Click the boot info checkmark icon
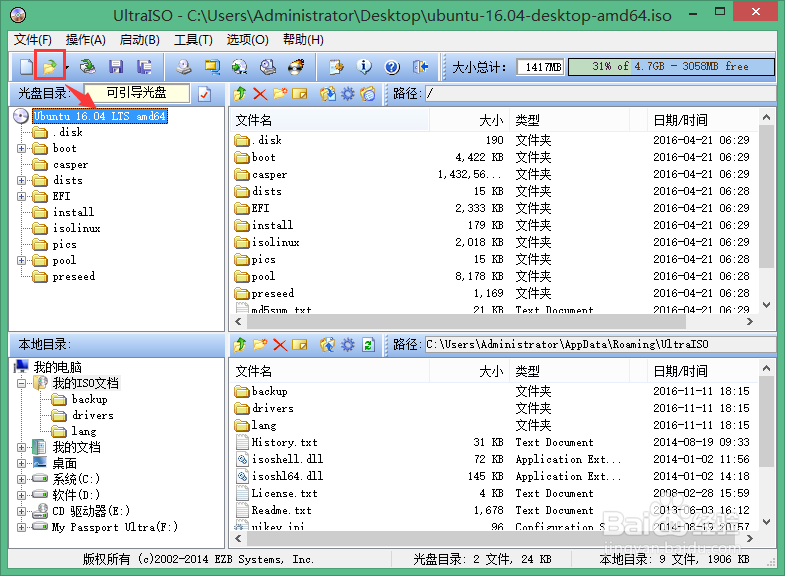 click(x=205, y=94)
